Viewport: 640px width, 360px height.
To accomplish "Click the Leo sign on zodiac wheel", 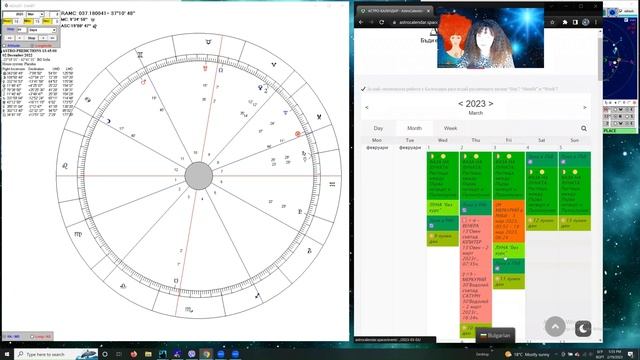I will [64, 166].
